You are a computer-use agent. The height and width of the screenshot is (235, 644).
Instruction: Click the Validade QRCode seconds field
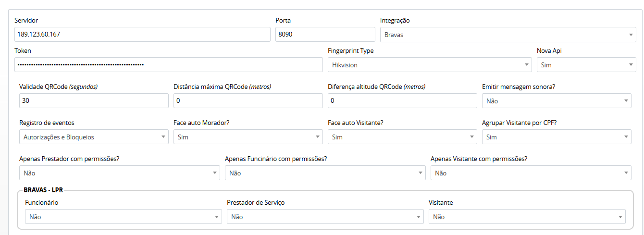click(x=94, y=101)
